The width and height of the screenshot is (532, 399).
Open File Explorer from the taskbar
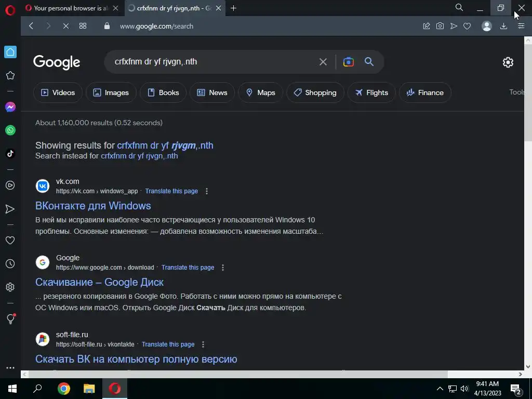pyautogui.click(x=89, y=389)
